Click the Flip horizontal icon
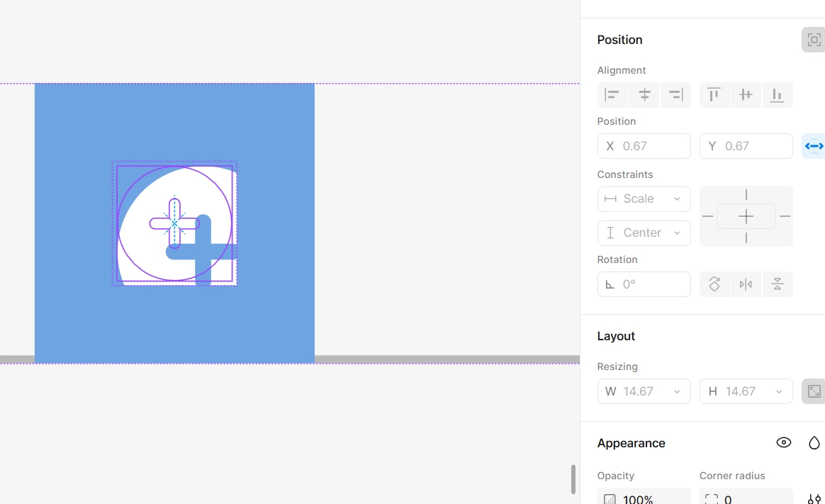Screen dimensions: 825x504 click(746, 284)
